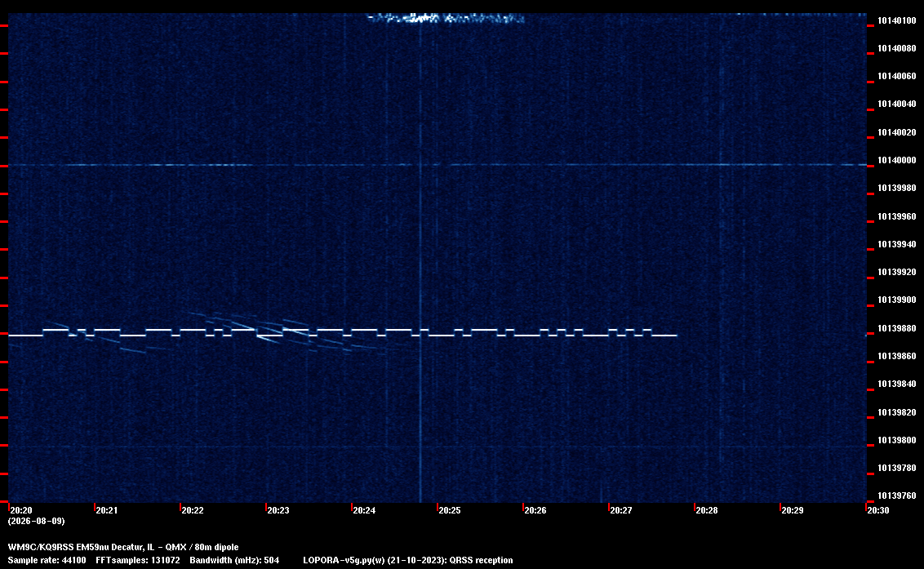The width and height of the screenshot is (924, 569).
Task: Click the 20:23 time axis label
Action: [278, 510]
